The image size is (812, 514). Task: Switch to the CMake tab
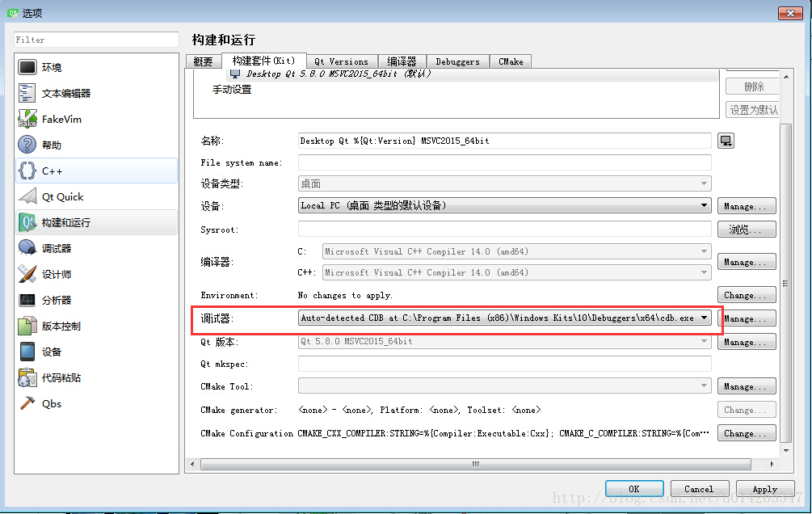(511, 61)
